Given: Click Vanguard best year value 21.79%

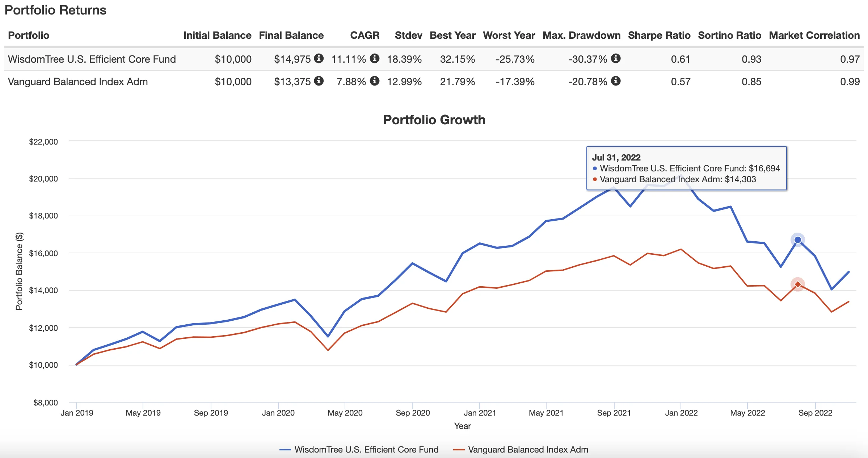Looking at the screenshot, I should (458, 82).
